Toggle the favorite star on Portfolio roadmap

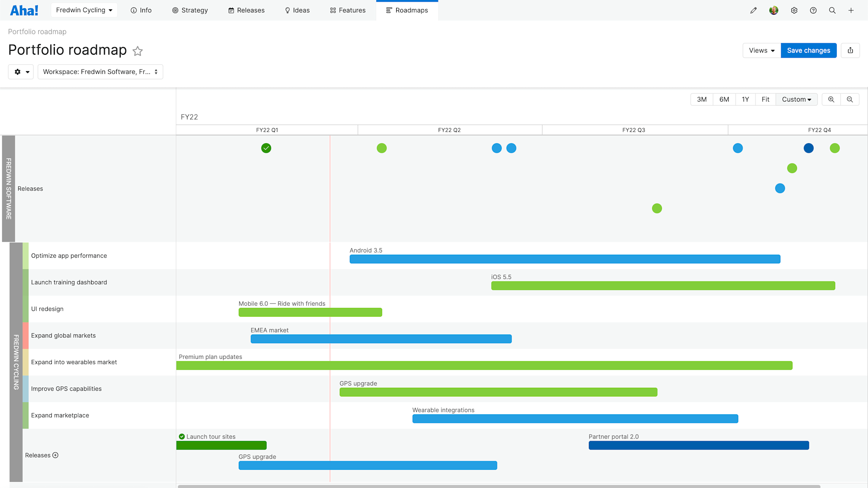coord(138,51)
